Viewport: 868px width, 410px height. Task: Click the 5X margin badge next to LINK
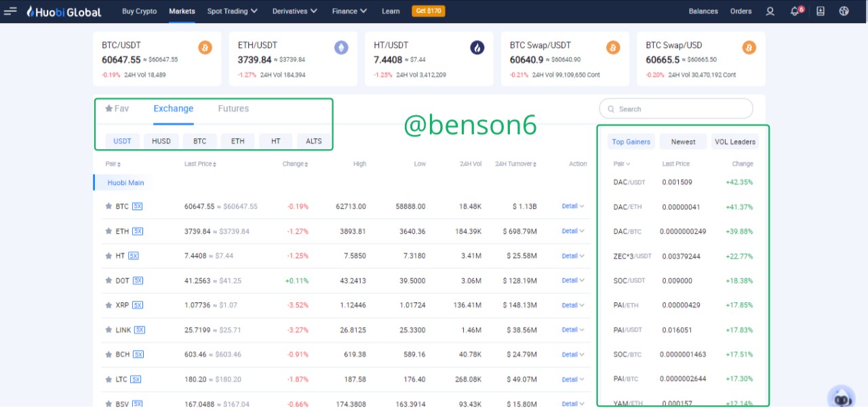coord(140,330)
